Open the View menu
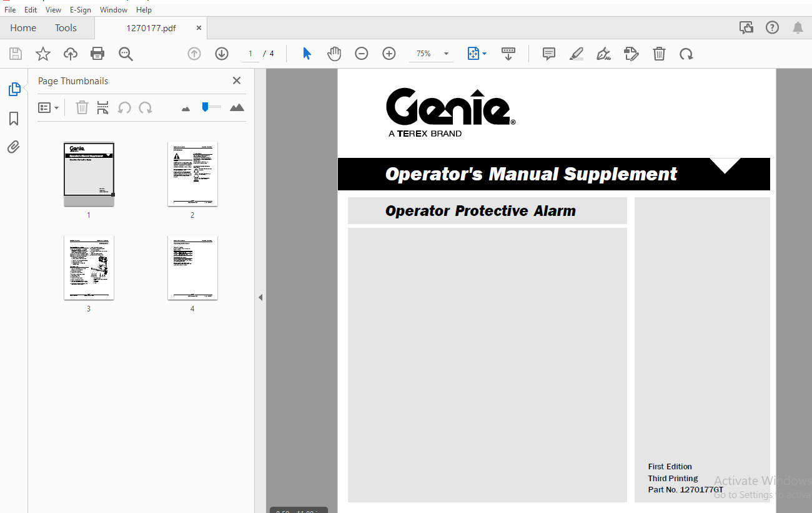This screenshot has width=812, height=513. tap(53, 9)
